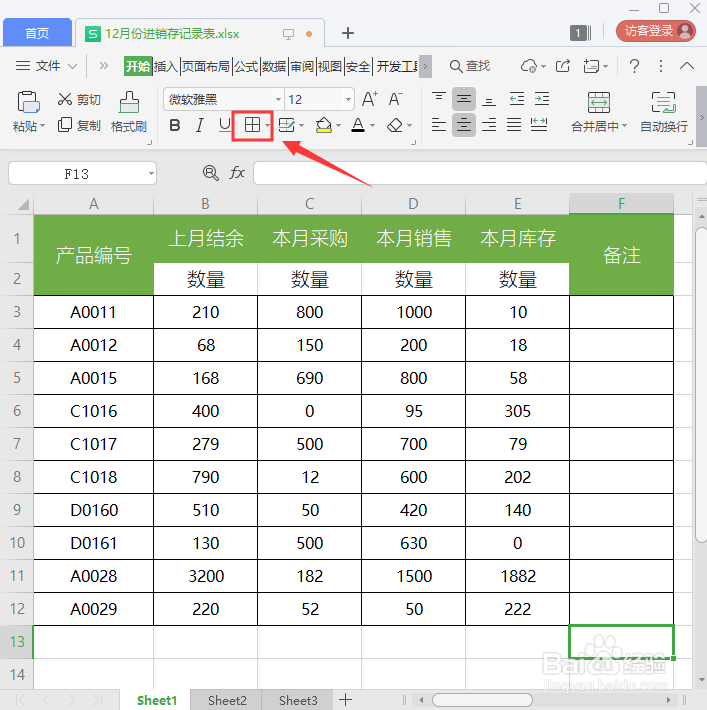The height and width of the screenshot is (710, 707).
Task: Switch to the 页面布局 tab
Action: 206,67
